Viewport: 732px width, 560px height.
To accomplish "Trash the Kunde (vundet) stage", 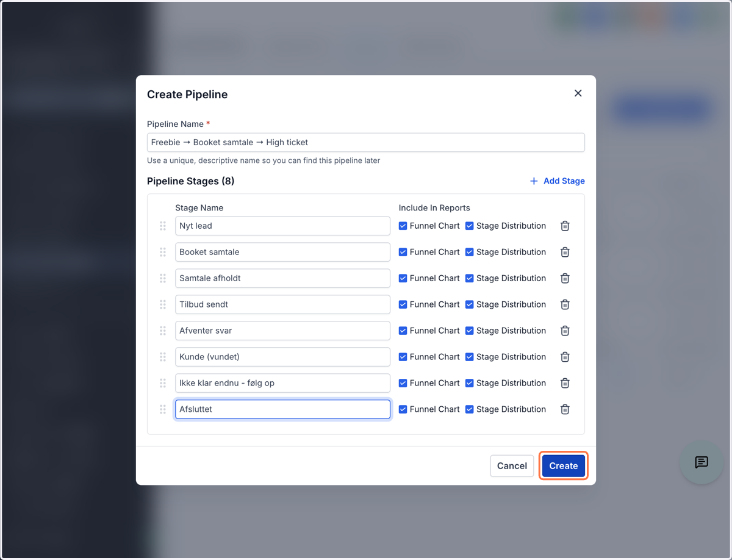I will click(565, 357).
